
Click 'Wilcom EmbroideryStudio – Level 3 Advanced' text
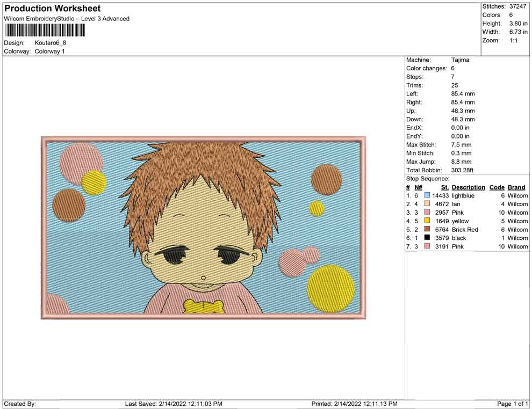67,19
